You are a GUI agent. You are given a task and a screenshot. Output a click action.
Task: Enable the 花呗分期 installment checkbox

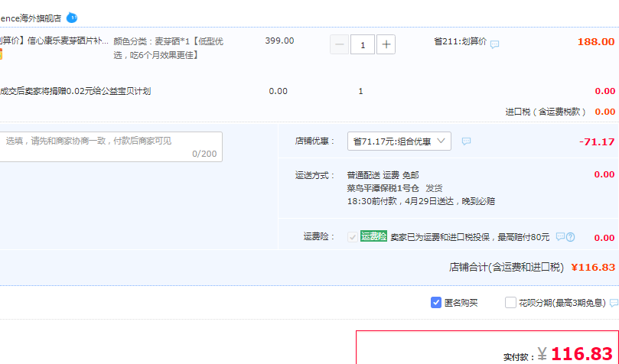(510, 303)
